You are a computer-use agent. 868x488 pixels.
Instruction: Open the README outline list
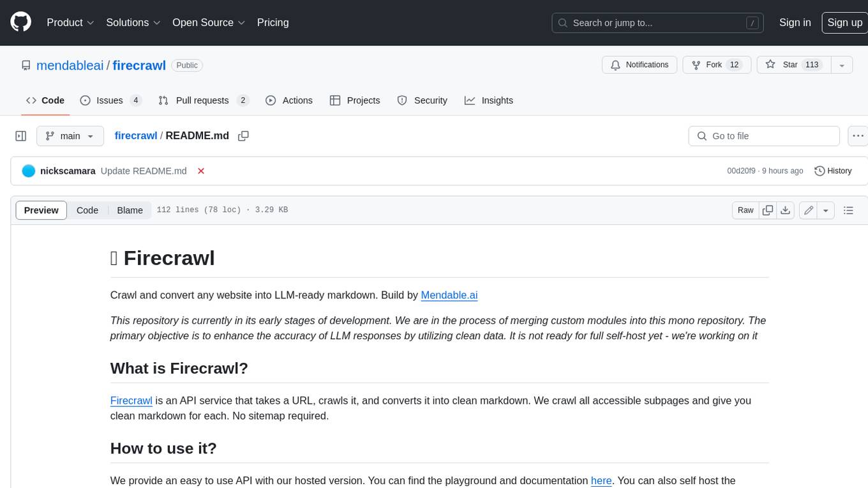tap(848, 210)
